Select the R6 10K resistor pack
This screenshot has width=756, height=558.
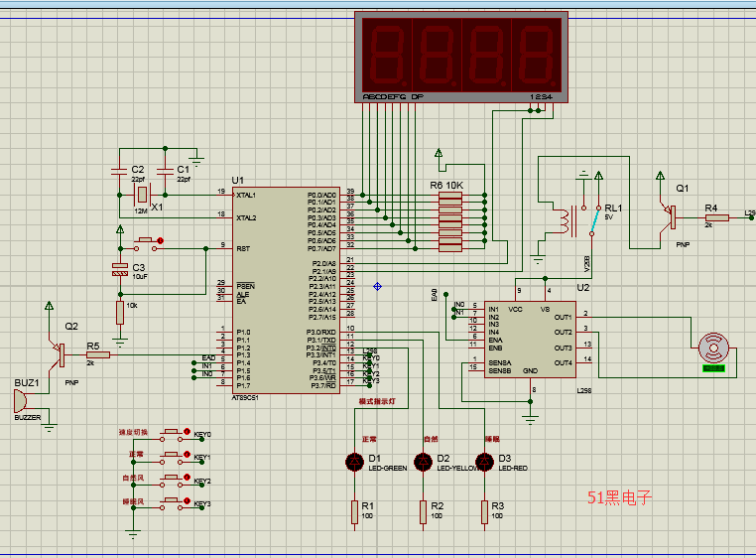click(x=450, y=221)
